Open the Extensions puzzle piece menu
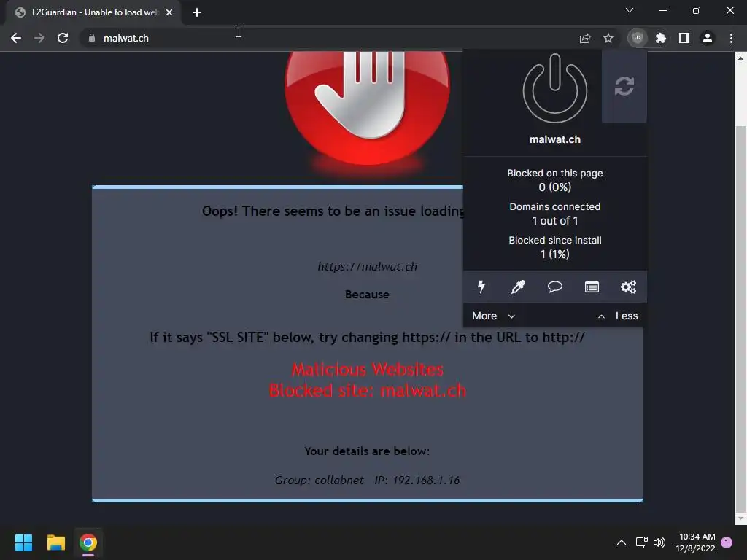Viewport: 747px width, 560px height. [660, 38]
